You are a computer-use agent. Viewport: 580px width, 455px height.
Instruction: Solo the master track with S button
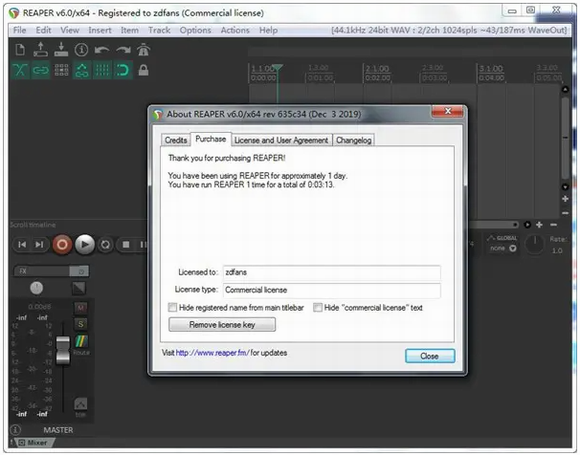click(x=81, y=324)
